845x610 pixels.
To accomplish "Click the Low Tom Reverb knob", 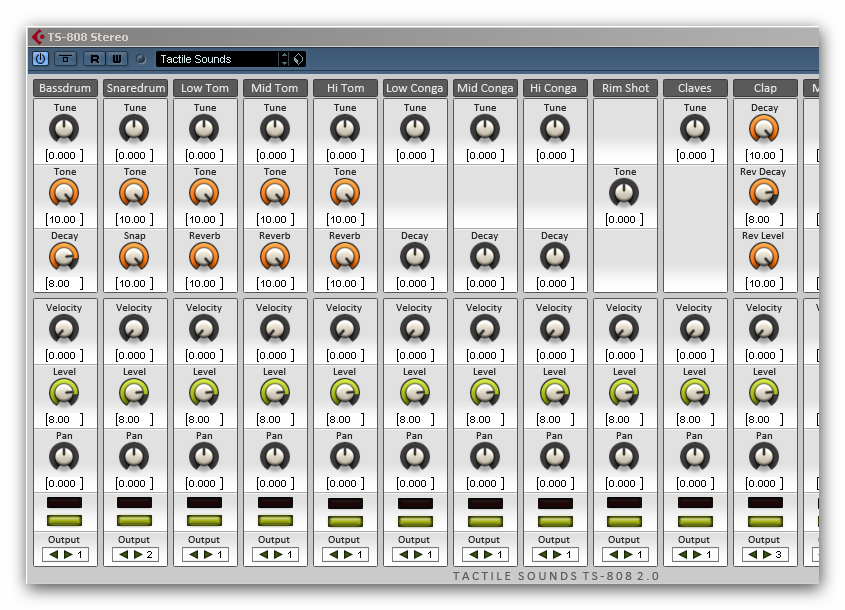I will tap(204, 257).
